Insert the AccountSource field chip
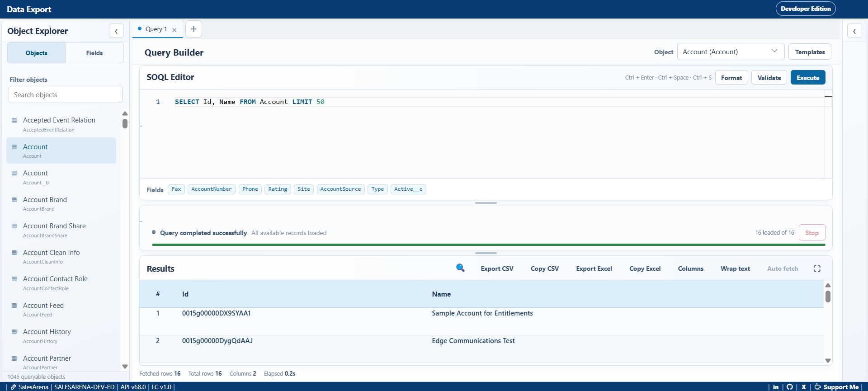Viewport: 868px width, 391px height. 341,189
